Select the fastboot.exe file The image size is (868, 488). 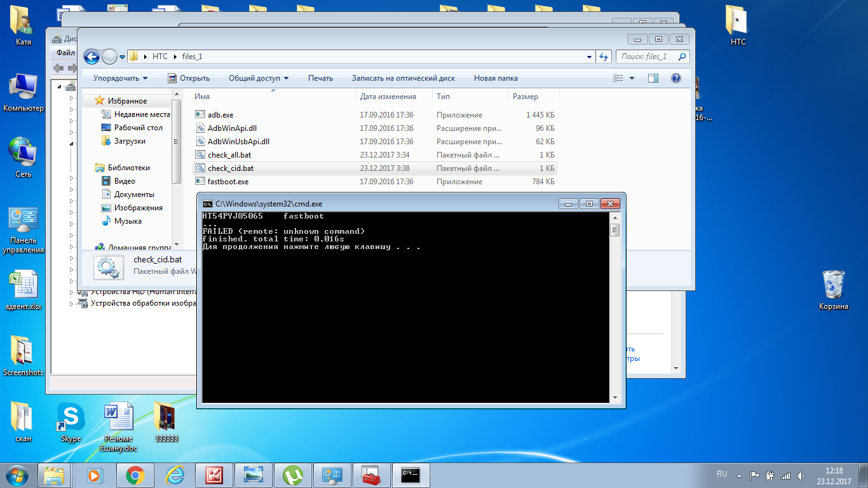click(x=227, y=182)
